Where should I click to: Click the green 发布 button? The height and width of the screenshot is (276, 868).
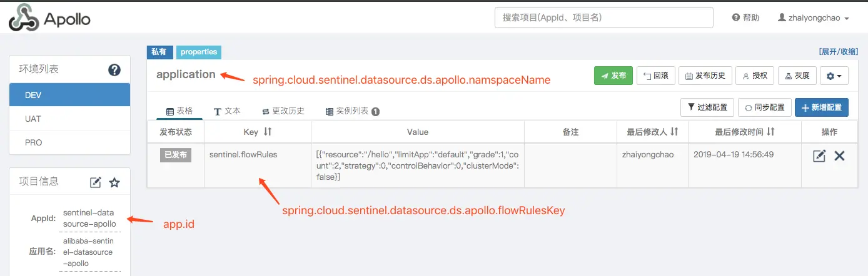tap(613, 76)
